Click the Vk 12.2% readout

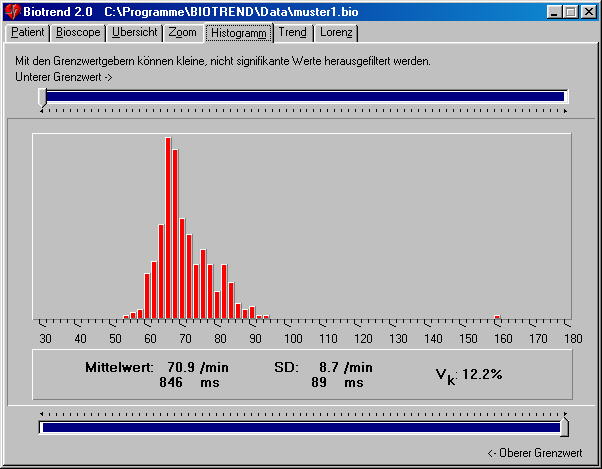coord(468,374)
